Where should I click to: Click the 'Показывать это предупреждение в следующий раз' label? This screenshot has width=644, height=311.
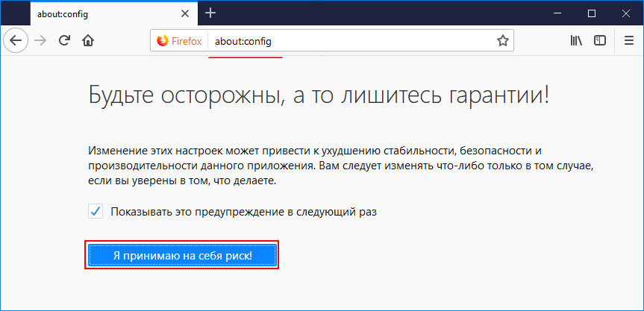pyautogui.click(x=243, y=212)
